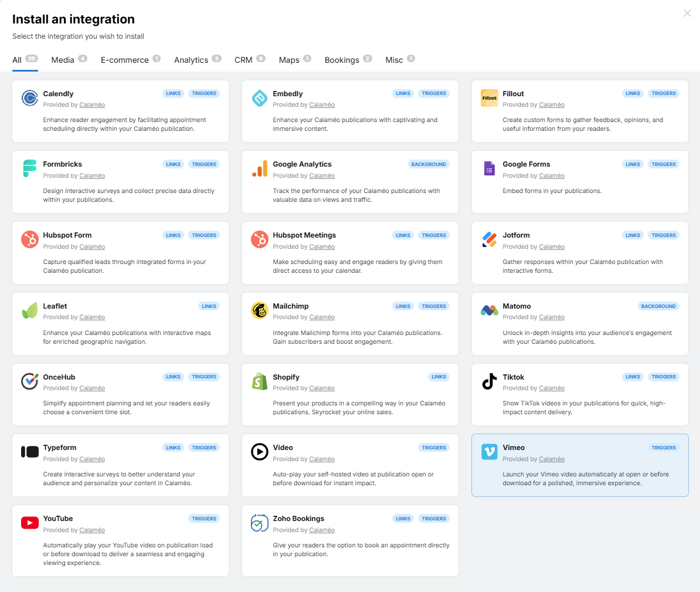Click the Zoho Bookings title
Viewport: 700px width, 592px height.
coord(298,519)
